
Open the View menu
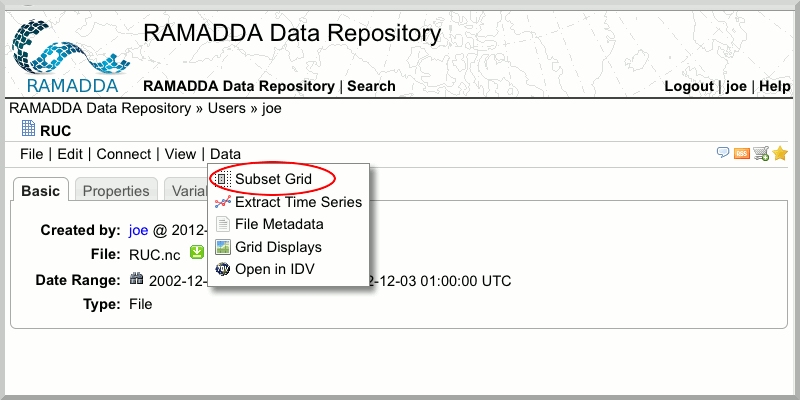(x=180, y=154)
